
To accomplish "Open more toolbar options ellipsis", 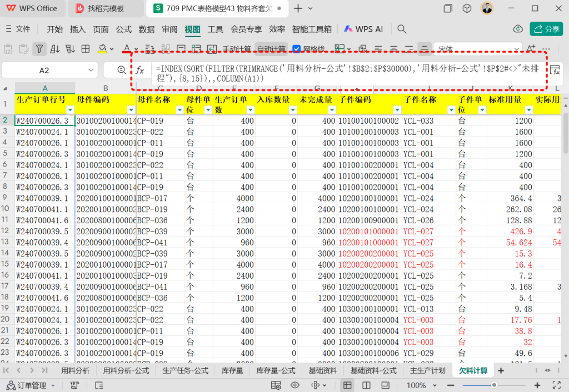I will tap(546, 49).
